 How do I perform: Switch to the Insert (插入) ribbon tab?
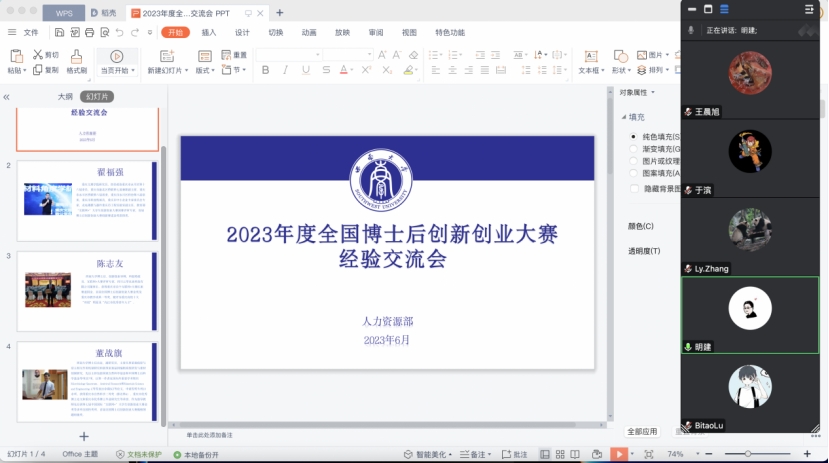point(209,32)
